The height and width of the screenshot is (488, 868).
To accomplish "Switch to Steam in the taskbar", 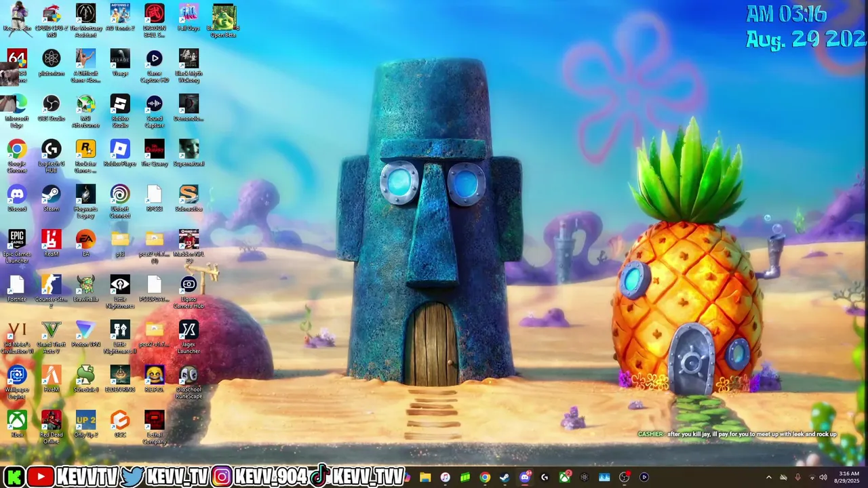I will (x=505, y=477).
